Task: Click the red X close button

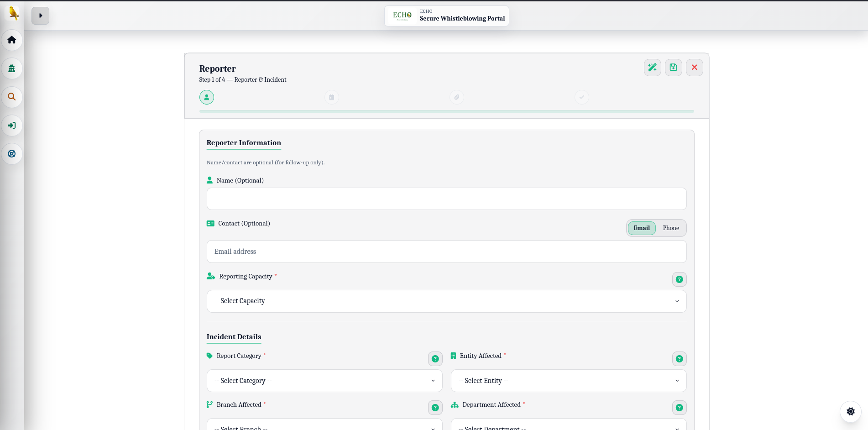Action: point(694,67)
